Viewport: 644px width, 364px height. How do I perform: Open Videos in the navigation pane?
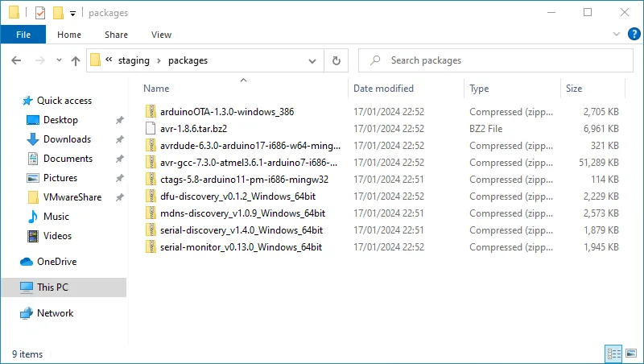coord(57,236)
